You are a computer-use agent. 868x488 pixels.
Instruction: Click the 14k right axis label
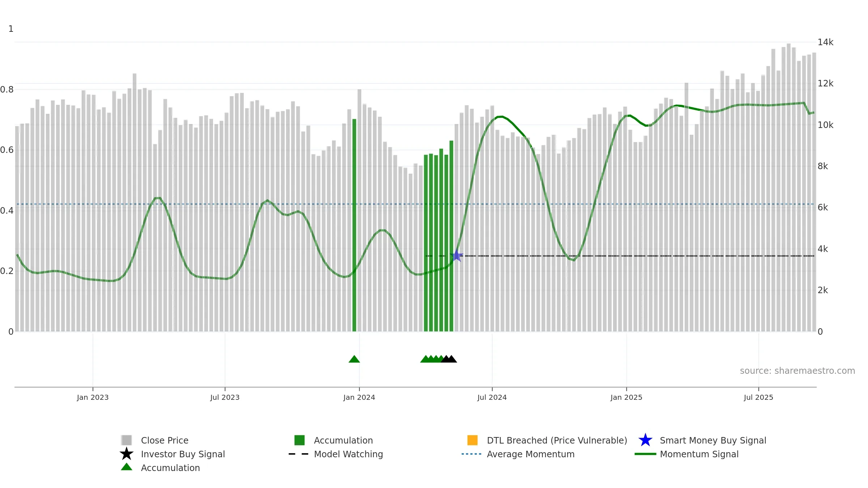pyautogui.click(x=825, y=42)
